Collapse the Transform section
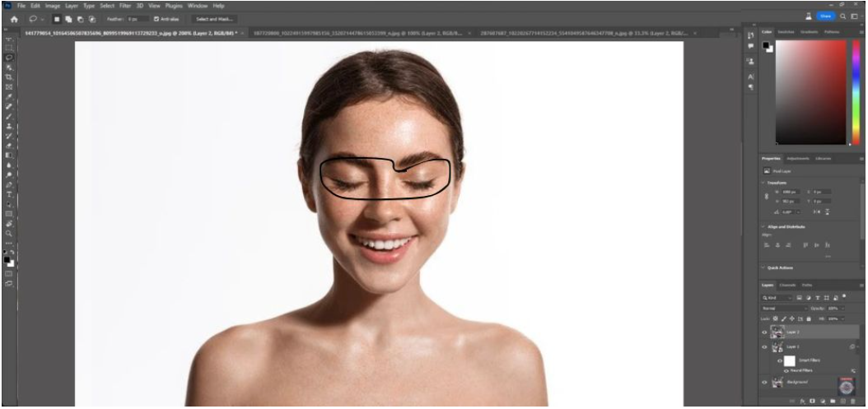This screenshot has height=409, width=868. click(x=764, y=183)
